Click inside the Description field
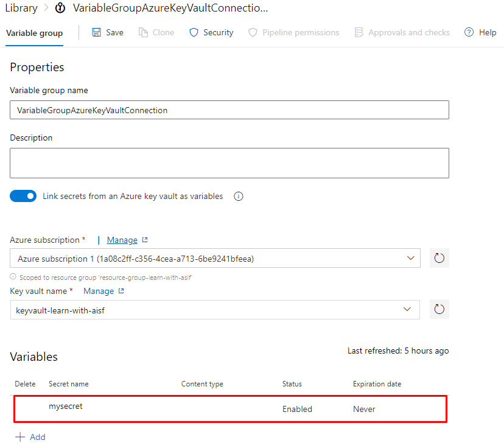The height and width of the screenshot is (443, 504). [229, 162]
